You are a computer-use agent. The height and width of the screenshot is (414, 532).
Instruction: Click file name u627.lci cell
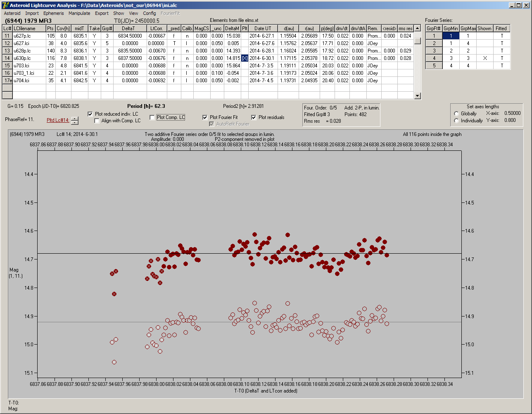[29, 43]
